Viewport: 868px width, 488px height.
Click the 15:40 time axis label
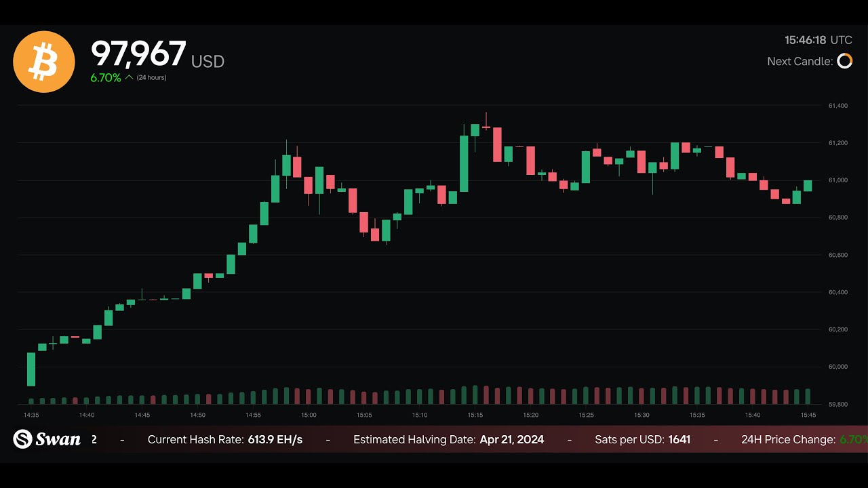coord(753,415)
